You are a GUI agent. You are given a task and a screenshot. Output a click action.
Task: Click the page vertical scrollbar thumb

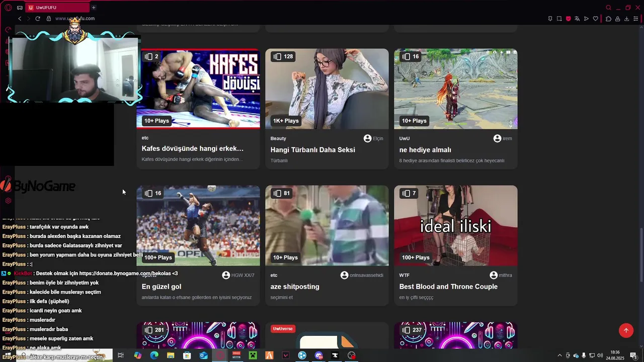(x=641, y=255)
